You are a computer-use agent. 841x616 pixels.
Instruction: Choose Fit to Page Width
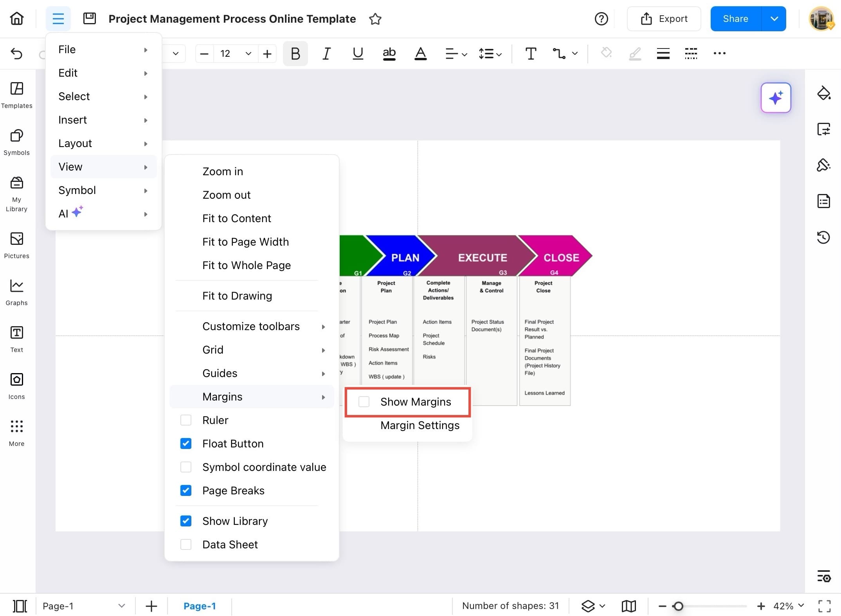click(x=245, y=241)
